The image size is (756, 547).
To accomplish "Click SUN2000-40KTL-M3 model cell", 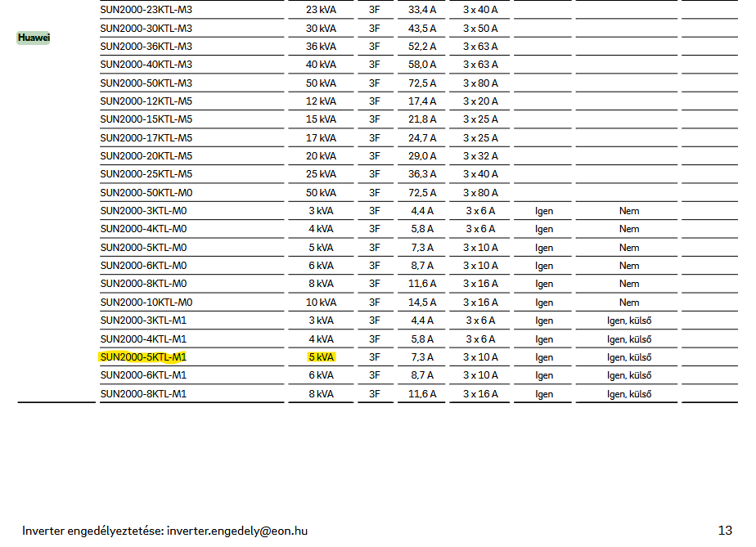I will pyautogui.click(x=146, y=64).
